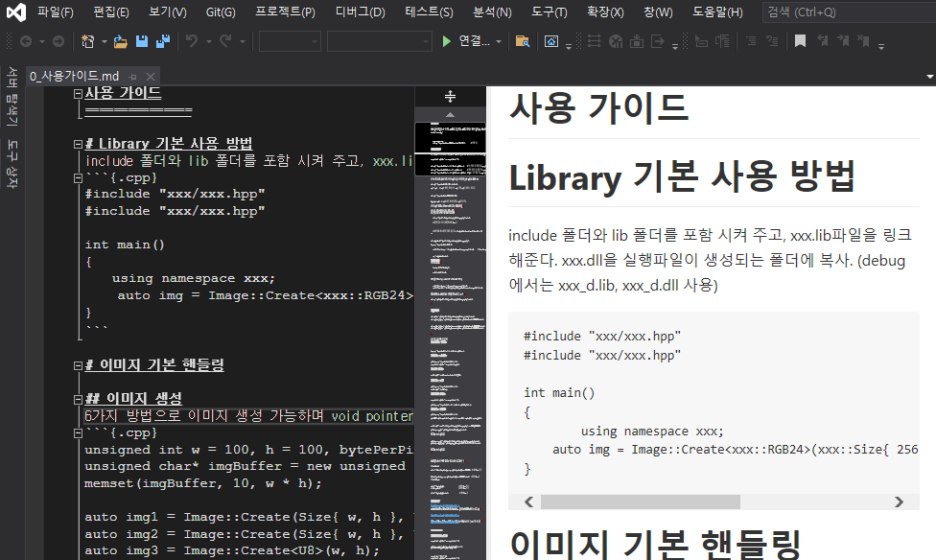Image resolution: width=936 pixels, height=560 pixels.
Task: Click the split editor icon above minimap
Action: [x=450, y=96]
